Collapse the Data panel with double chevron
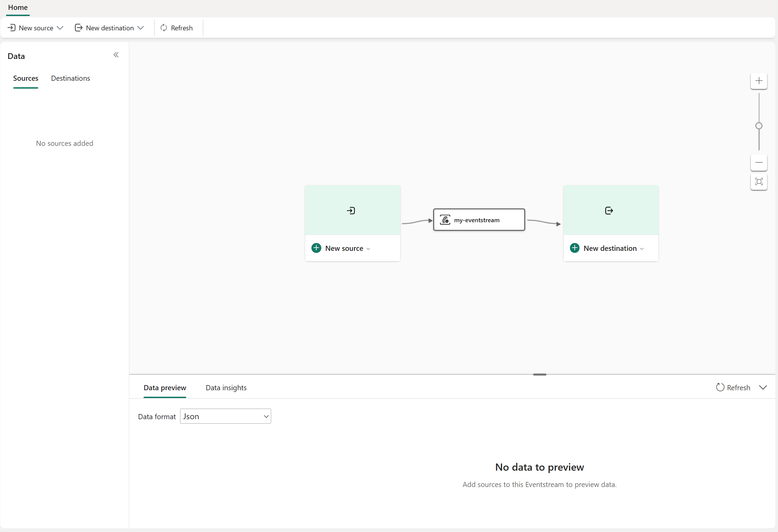This screenshot has height=532, width=778. [x=116, y=55]
